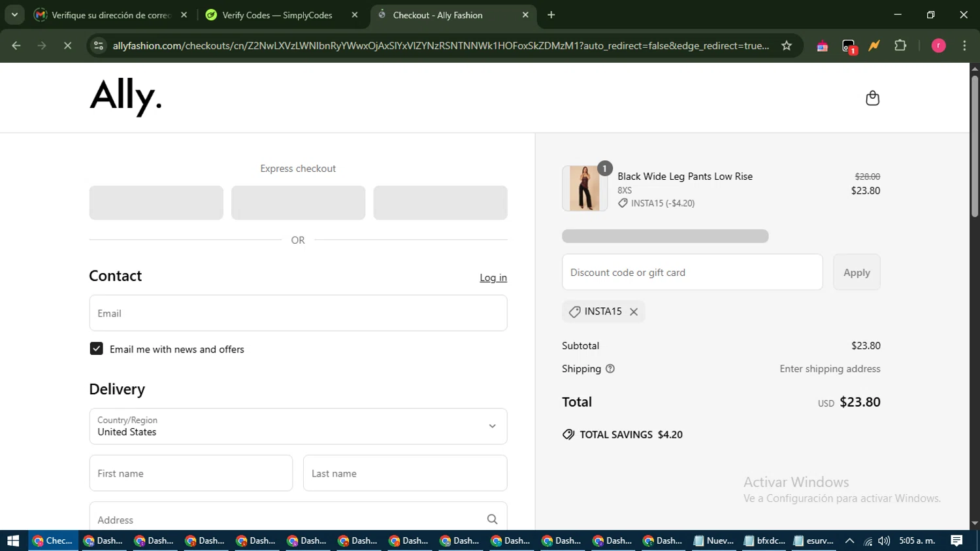The width and height of the screenshot is (980, 551).
Task: Open the Windows Start menu
Action: (x=13, y=541)
